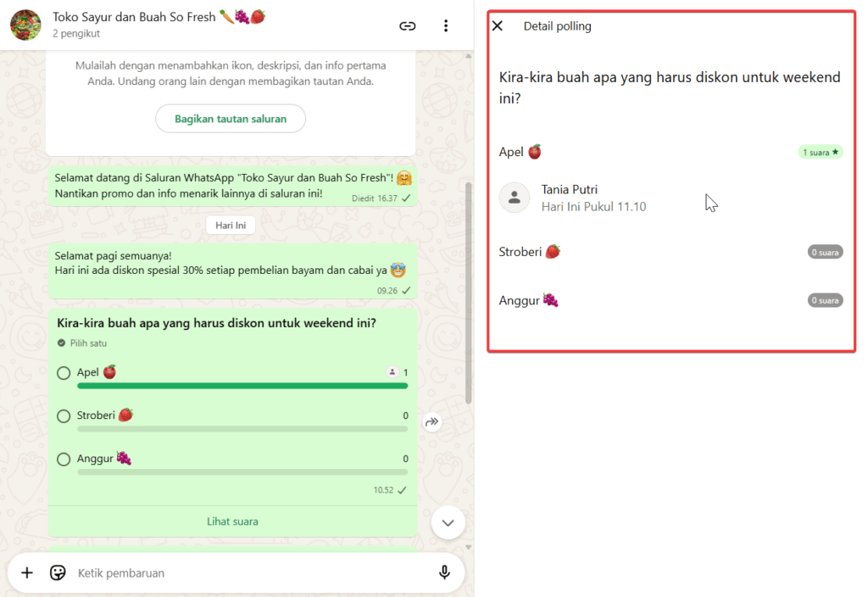This screenshot has width=868, height=597.
Task: Copy channel link with the link icon
Action: [x=408, y=25]
